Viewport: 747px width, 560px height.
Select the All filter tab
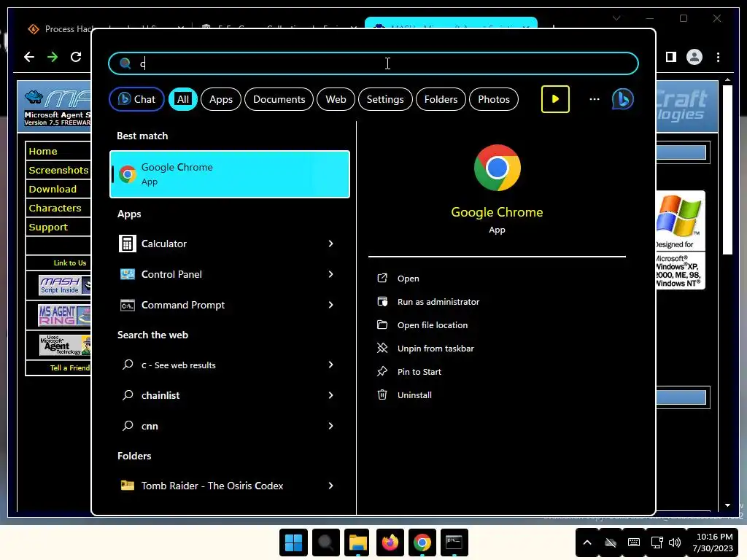click(183, 99)
